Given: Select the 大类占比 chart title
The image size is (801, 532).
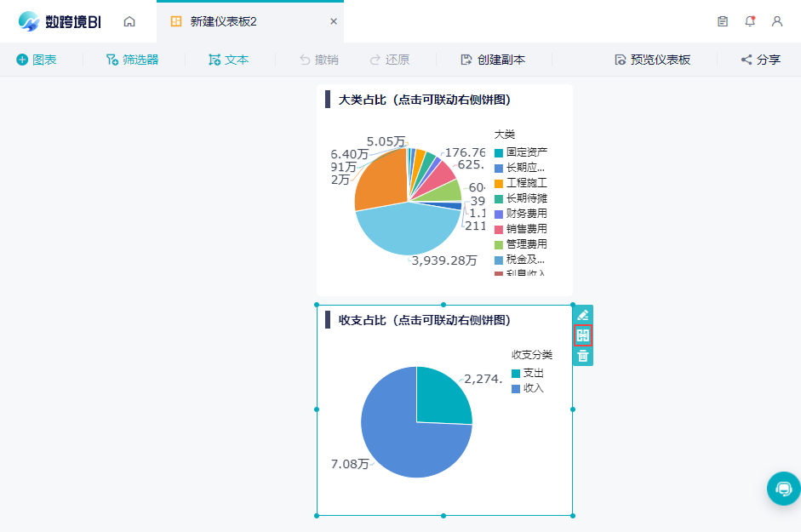Looking at the screenshot, I should (x=425, y=100).
